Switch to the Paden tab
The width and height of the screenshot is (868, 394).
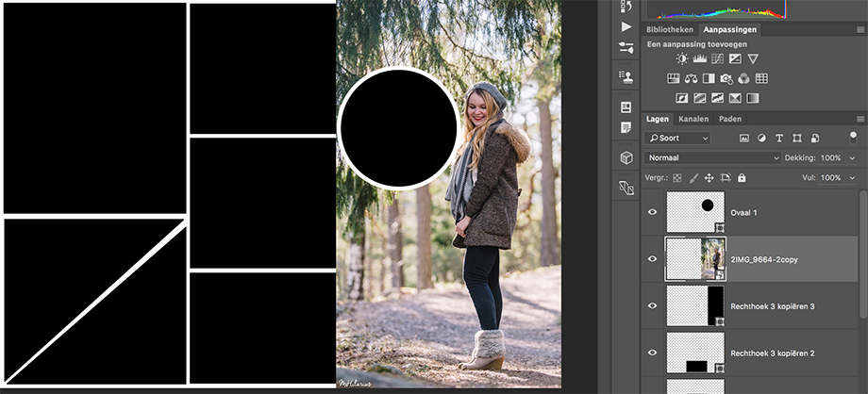point(730,119)
